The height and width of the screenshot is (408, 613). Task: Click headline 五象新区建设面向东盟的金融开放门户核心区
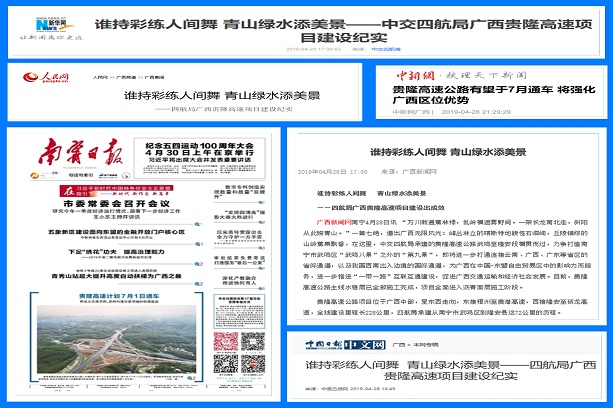click(x=117, y=232)
